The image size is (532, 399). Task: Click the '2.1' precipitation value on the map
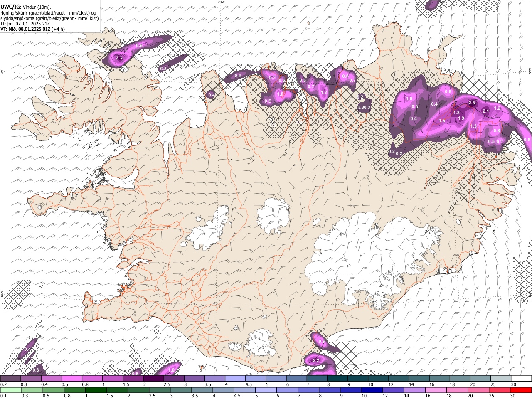486,111
